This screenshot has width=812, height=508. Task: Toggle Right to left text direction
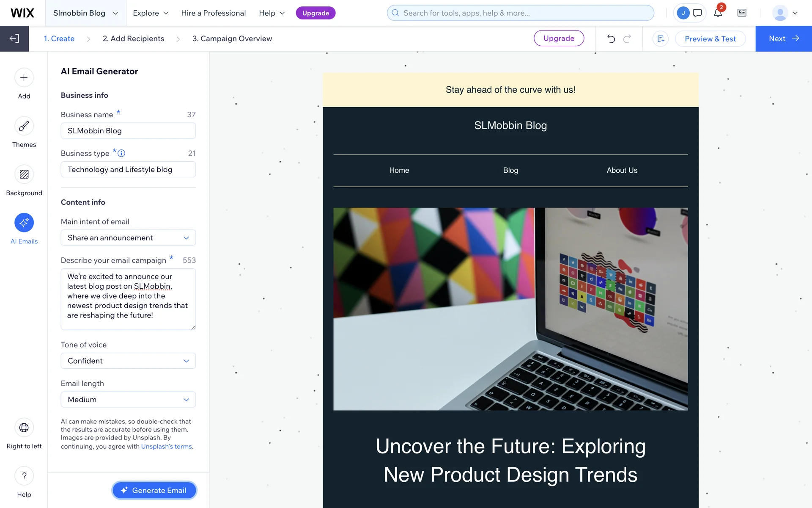pos(24,428)
